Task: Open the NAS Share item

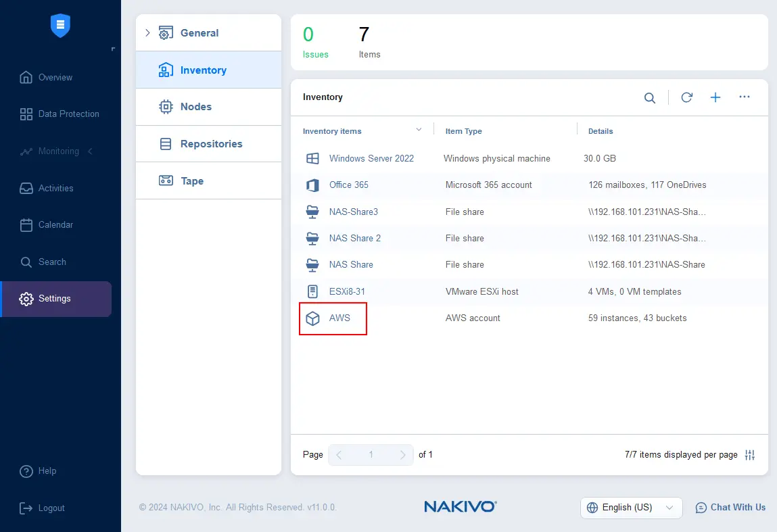Action: pos(351,264)
